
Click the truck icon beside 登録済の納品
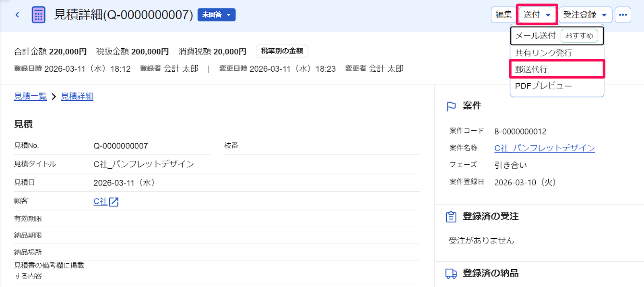coord(451,274)
